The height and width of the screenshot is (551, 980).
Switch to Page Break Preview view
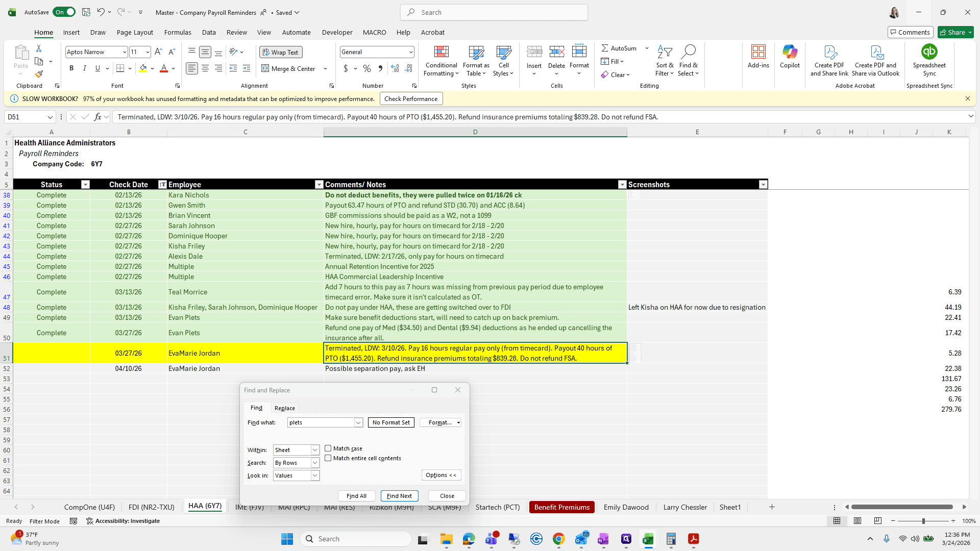[877, 521]
